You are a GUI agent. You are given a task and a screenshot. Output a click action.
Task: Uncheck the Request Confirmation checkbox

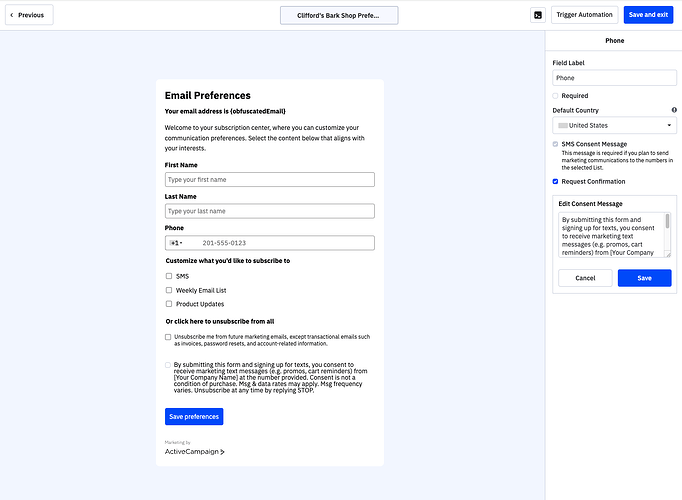tap(556, 182)
